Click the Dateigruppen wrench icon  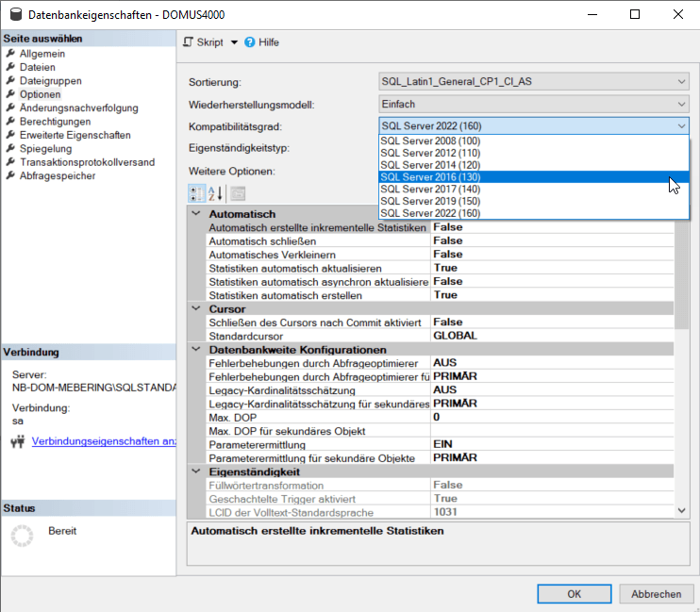tap(10, 81)
